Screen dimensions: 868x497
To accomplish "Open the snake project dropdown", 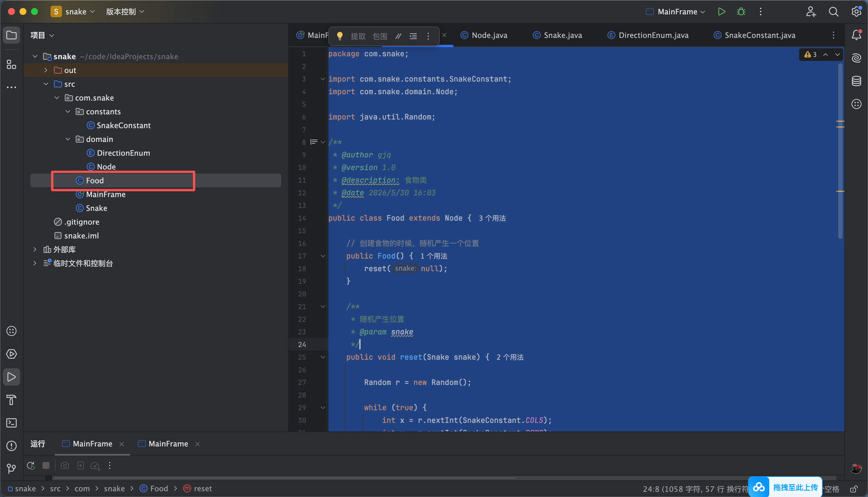I will pos(73,11).
